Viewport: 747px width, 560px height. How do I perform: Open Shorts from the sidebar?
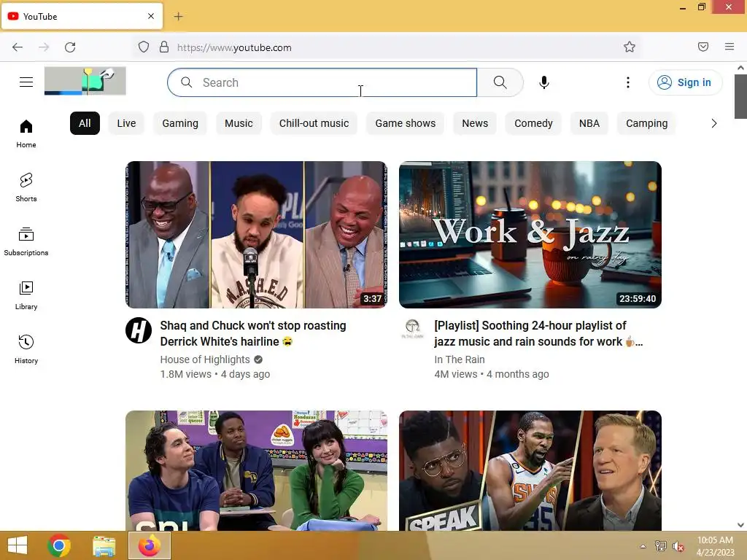pos(26,187)
